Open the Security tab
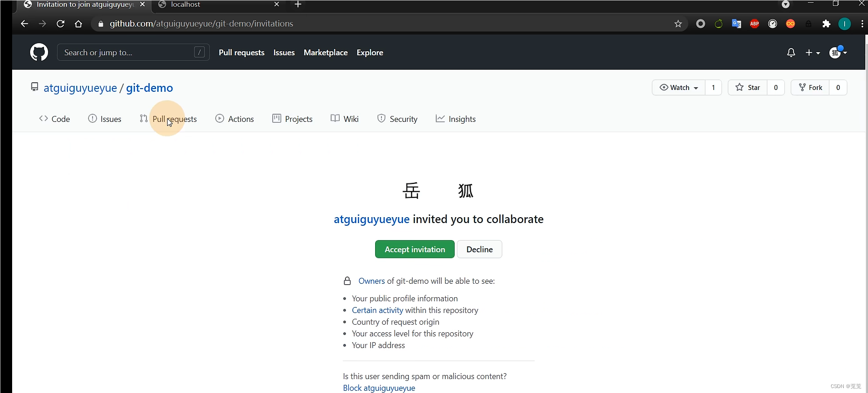 coord(398,119)
